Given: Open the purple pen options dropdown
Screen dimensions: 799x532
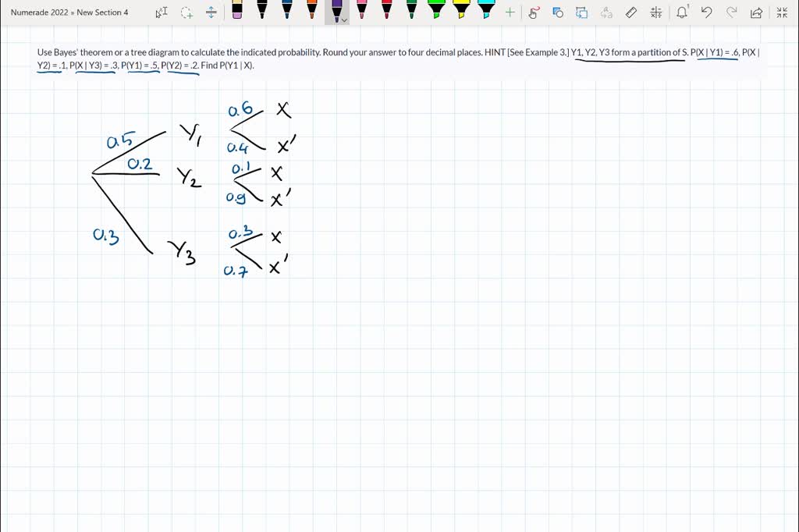Looking at the screenshot, I should pos(343,20).
